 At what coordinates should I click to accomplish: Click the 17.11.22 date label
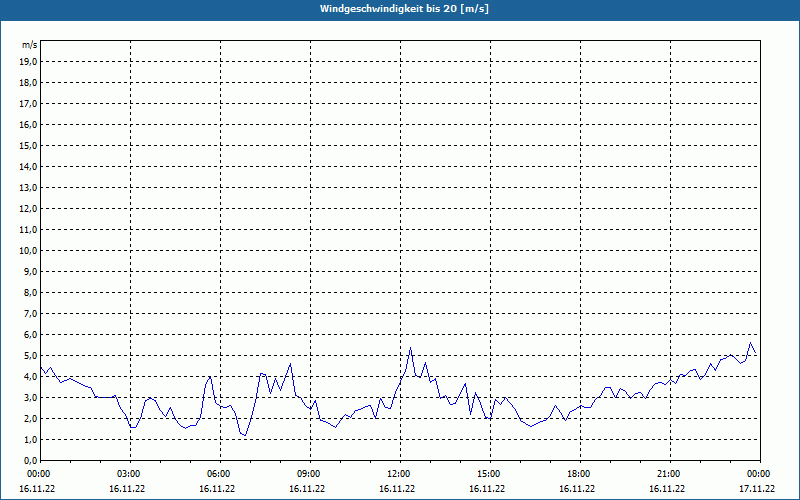click(758, 489)
